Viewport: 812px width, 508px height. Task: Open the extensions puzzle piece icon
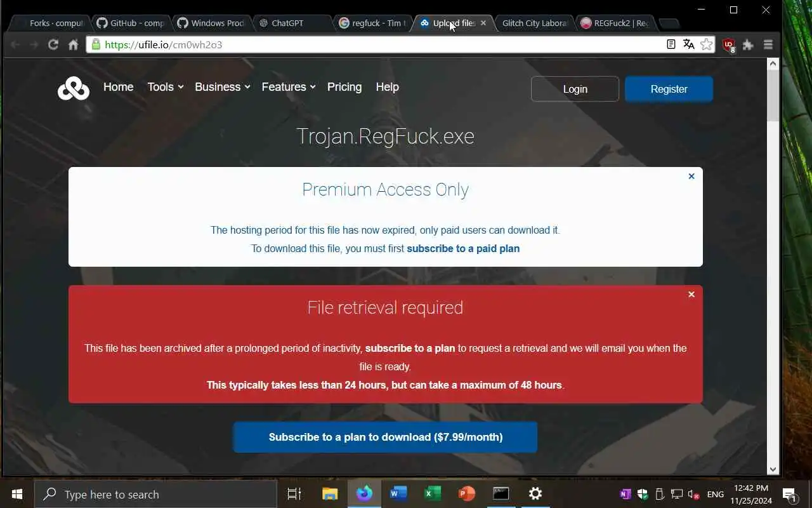pos(749,44)
